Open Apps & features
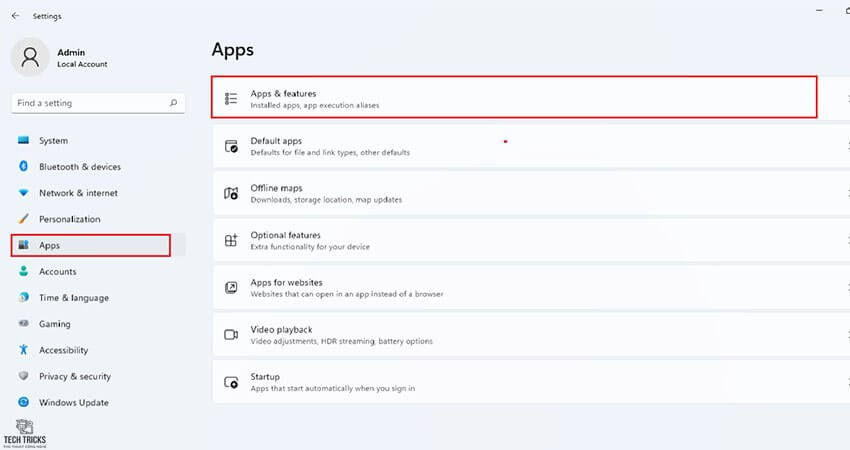850x450 pixels. [531, 98]
